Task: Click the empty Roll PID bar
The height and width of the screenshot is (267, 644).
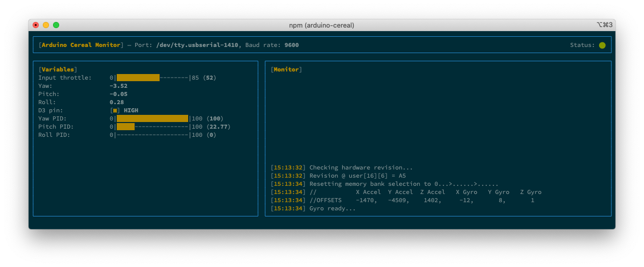Action: [152, 135]
